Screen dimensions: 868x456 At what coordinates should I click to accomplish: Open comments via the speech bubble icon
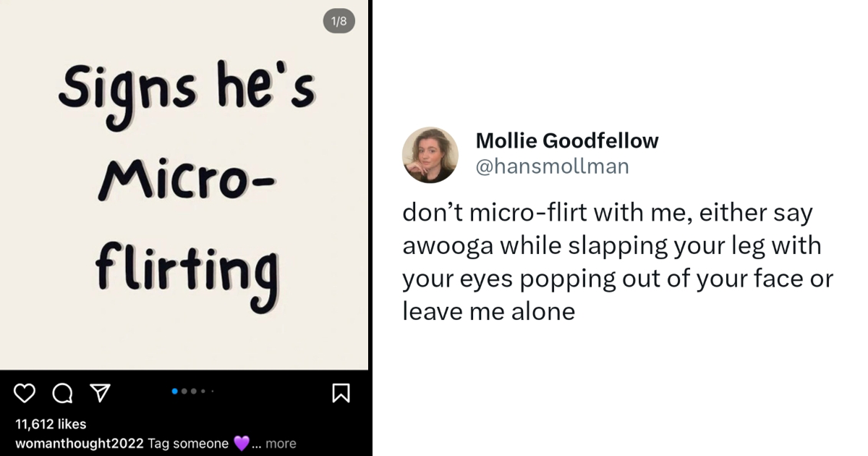63,392
